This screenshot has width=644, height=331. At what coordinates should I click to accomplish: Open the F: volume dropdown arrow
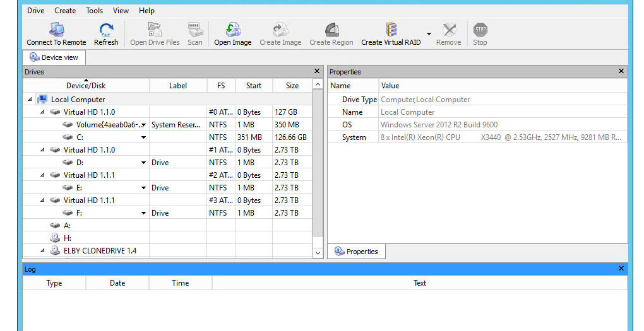[143, 213]
